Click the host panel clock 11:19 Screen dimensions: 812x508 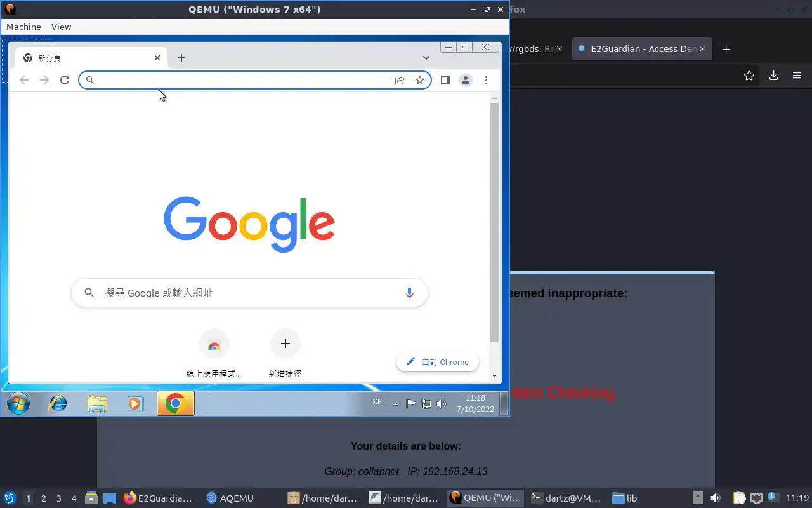tap(796, 498)
